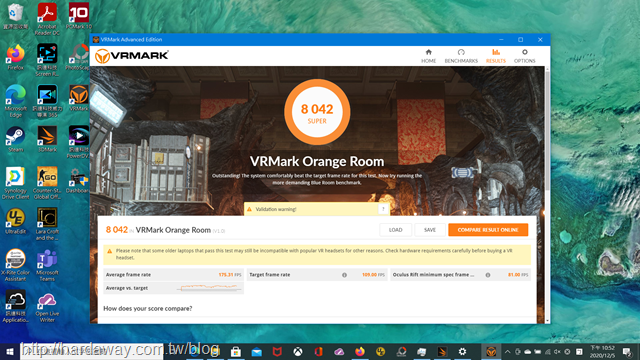Open Settings gear from the taskbar
This screenshot has width=640, height=360.
[462, 351]
